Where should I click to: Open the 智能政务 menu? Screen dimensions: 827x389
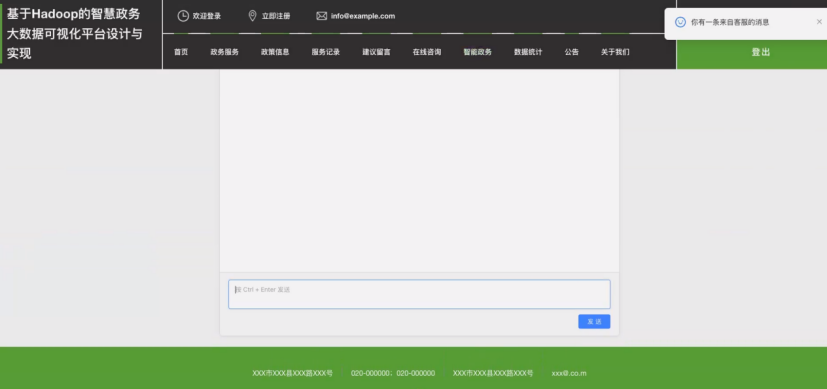click(478, 52)
